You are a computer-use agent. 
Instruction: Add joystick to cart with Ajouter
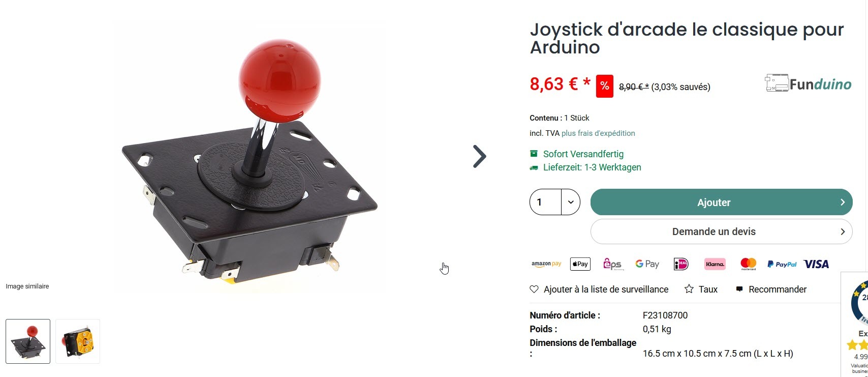(x=721, y=202)
